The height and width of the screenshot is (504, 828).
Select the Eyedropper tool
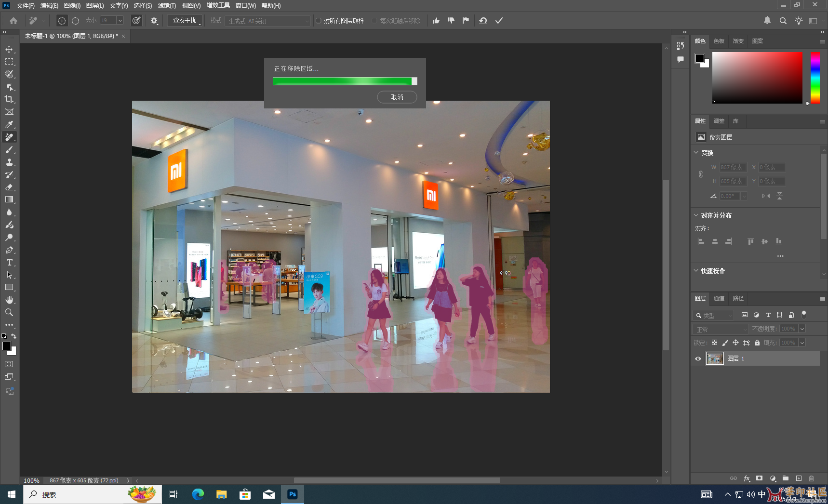tap(9, 124)
